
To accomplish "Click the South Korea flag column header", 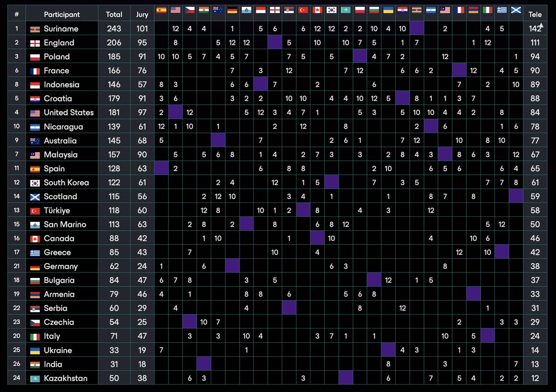I will [331, 10].
